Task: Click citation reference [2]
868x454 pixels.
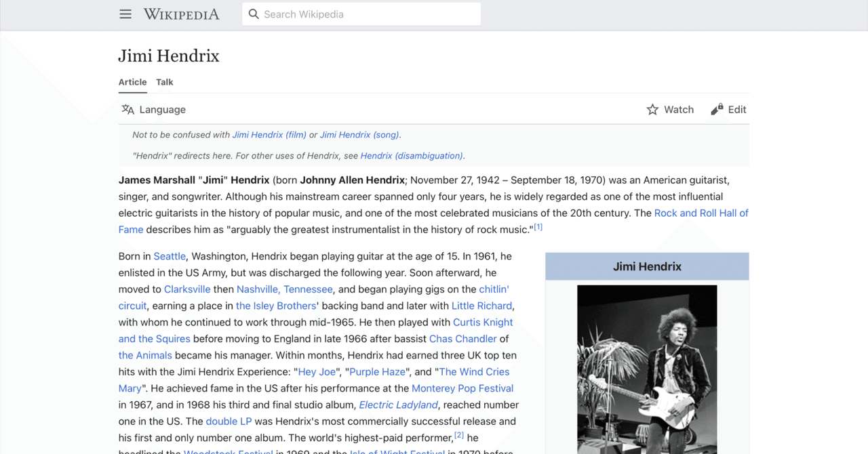Action: (x=459, y=436)
